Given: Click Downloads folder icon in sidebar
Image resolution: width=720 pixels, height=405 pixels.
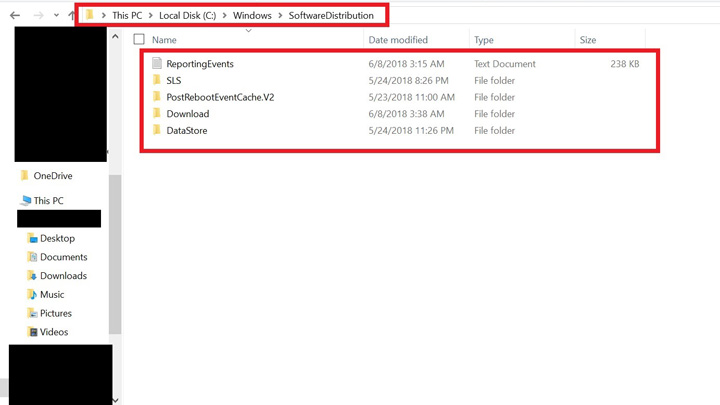Looking at the screenshot, I should (32, 276).
